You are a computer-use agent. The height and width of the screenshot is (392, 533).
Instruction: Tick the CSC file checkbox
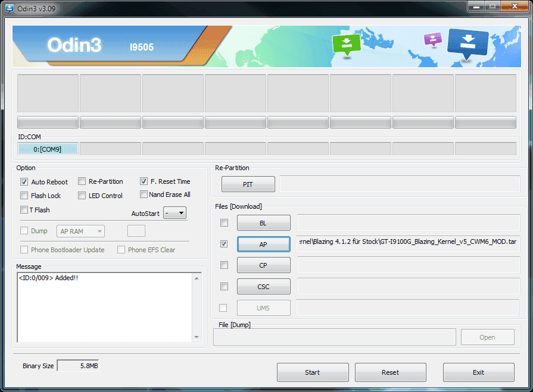click(x=224, y=287)
